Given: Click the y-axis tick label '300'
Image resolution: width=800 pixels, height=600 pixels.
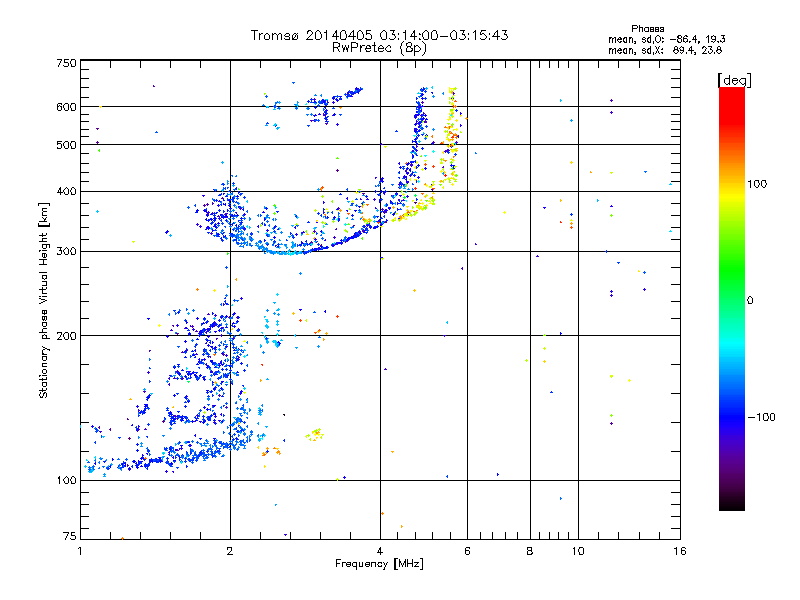Looking at the screenshot, I should tap(66, 252).
